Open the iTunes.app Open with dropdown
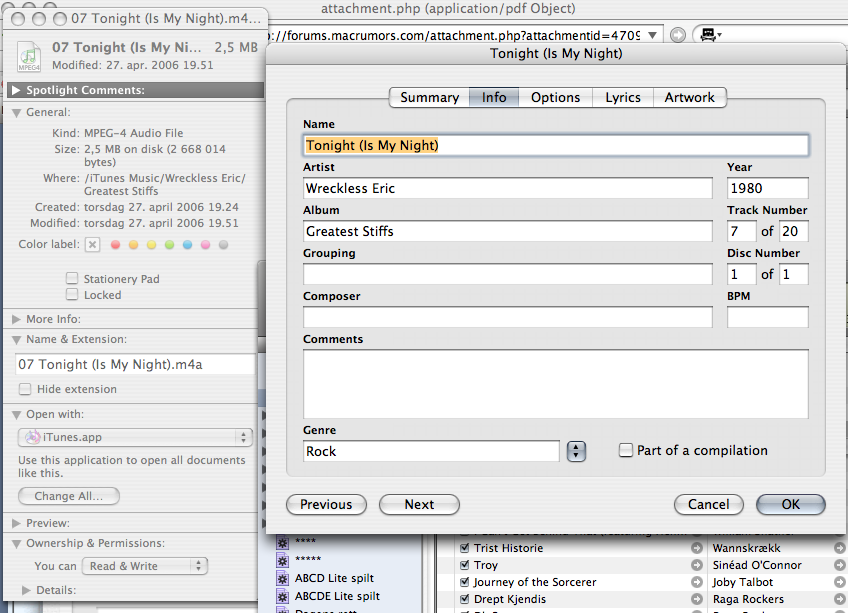The height and width of the screenshot is (613, 848). [135, 437]
